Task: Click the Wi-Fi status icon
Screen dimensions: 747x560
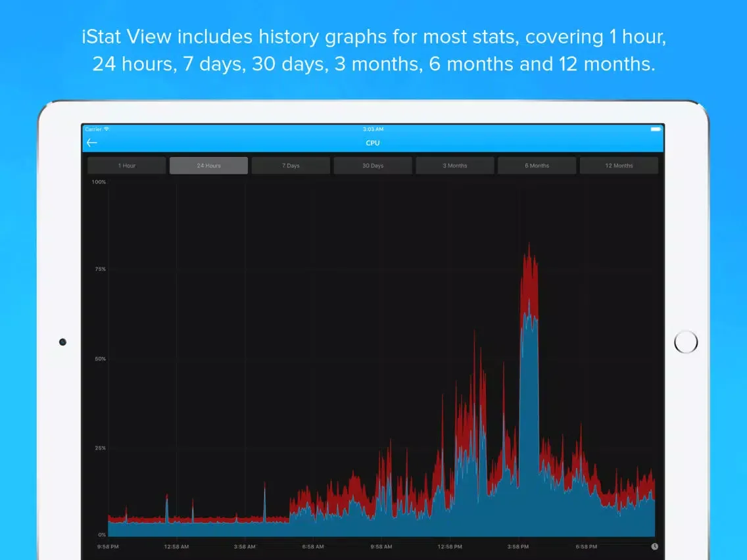Action: (107, 129)
